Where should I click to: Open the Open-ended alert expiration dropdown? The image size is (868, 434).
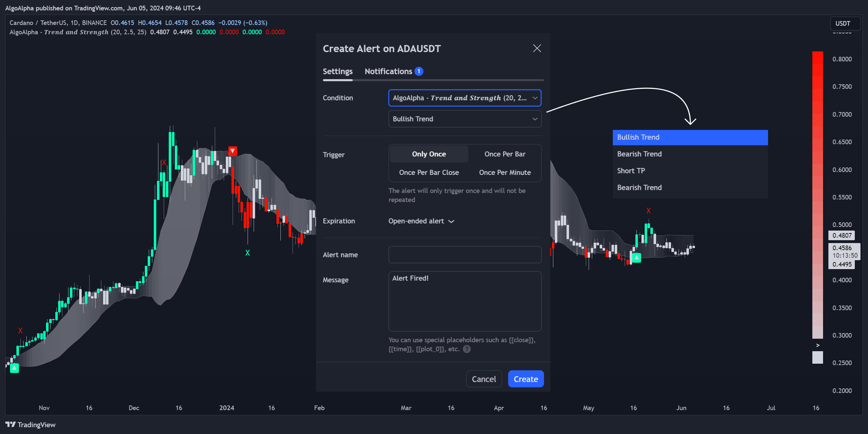pyautogui.click(x=421, y=221)
